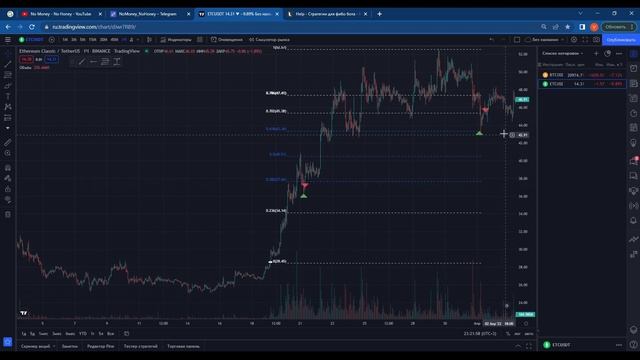Open the Тестер стратегий tab

point(140,346)
